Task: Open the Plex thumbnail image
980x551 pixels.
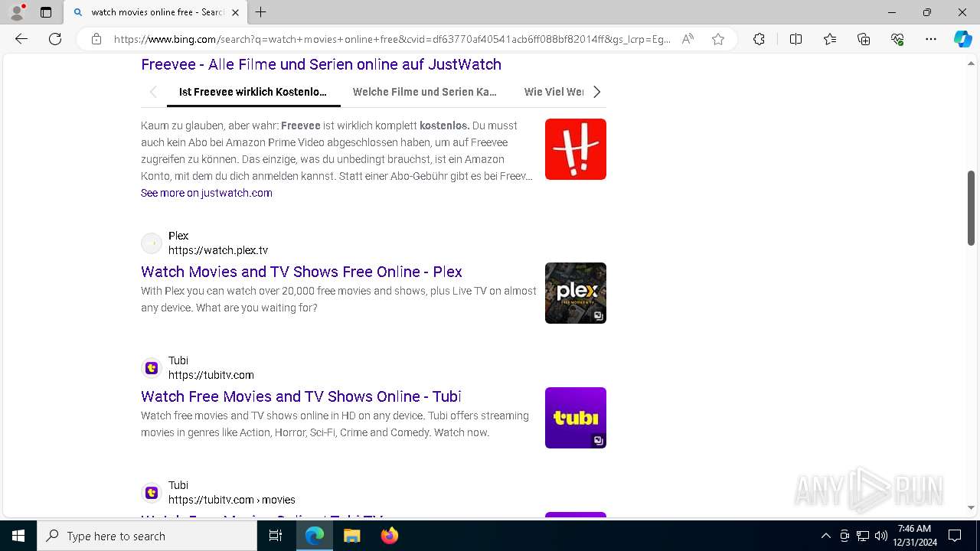Action: pyautogui.click(x=576, y=293)
